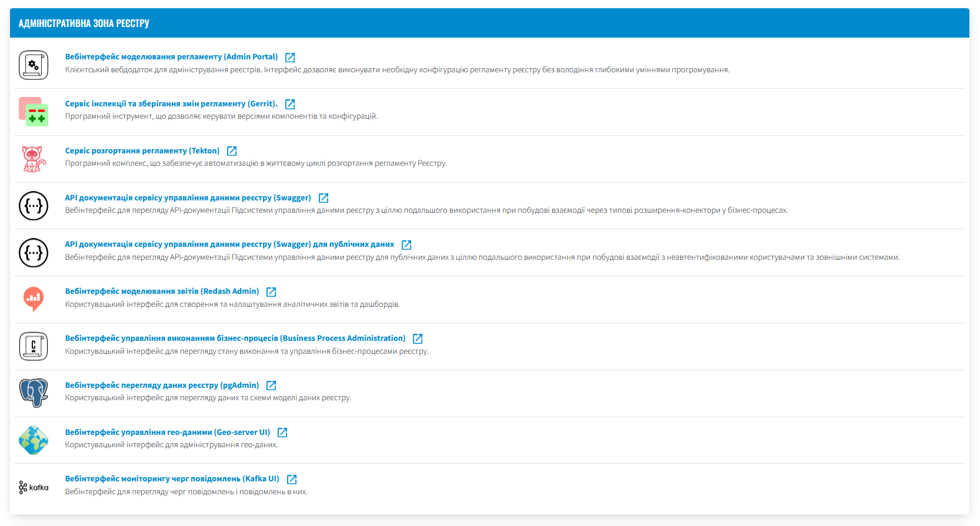Click the Business Process Administration scroll icon

[34, 346]
